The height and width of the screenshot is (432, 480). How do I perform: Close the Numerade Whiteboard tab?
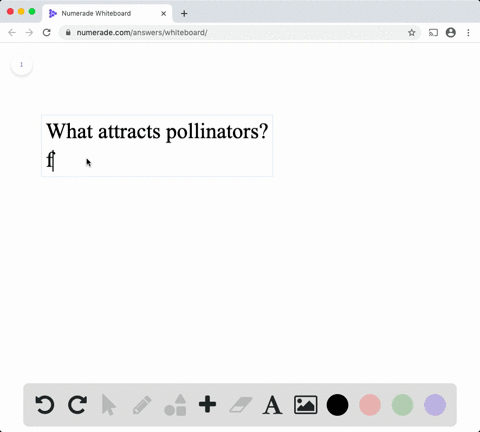(163, 13)
